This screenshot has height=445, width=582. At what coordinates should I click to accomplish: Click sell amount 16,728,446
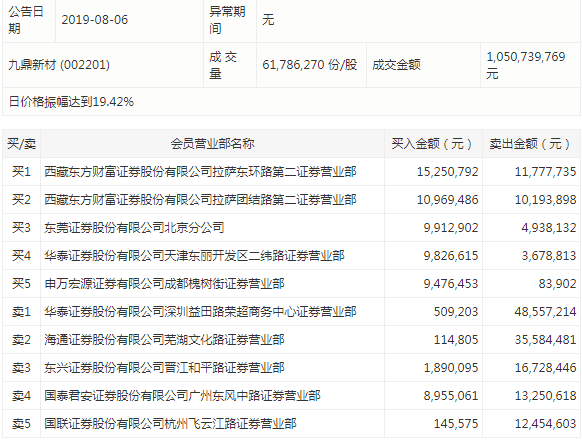(545, 368)
